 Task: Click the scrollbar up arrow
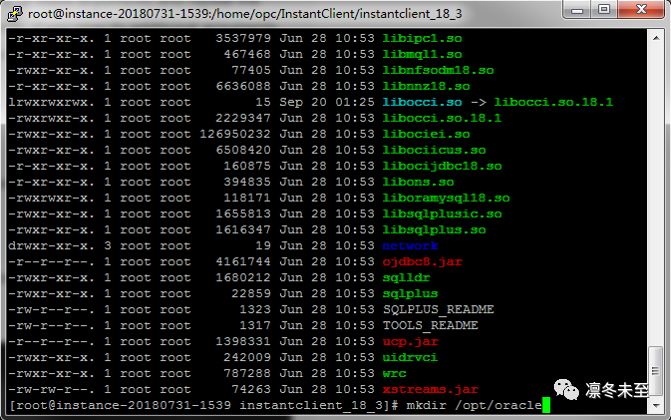click(x=656, y=38)
